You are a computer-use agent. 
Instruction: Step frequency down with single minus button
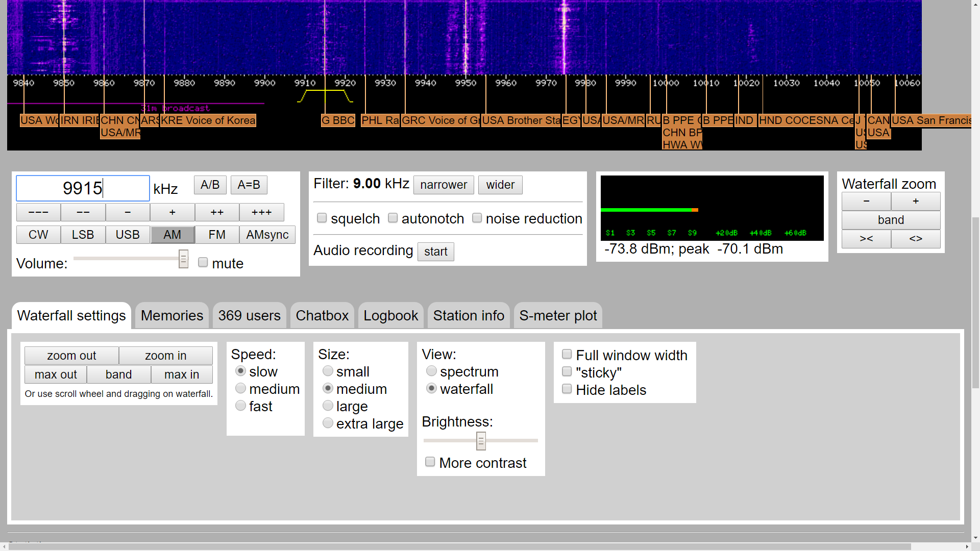[128, 212]
